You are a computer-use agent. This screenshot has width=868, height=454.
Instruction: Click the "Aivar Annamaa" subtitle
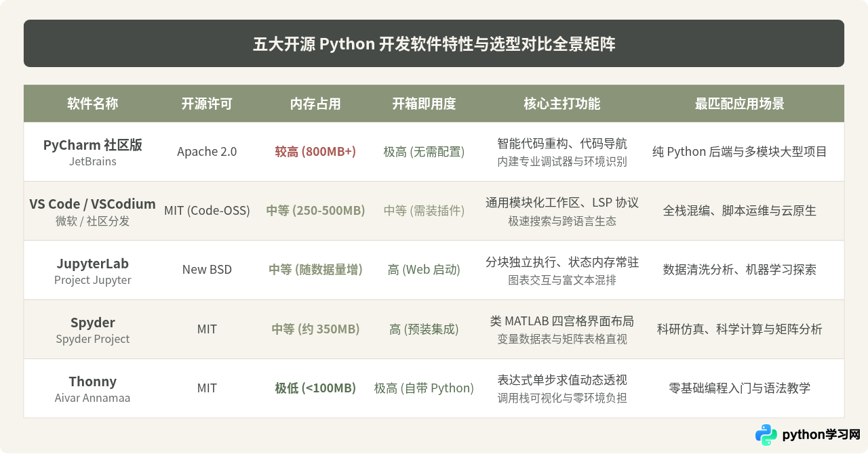point(93,398)
